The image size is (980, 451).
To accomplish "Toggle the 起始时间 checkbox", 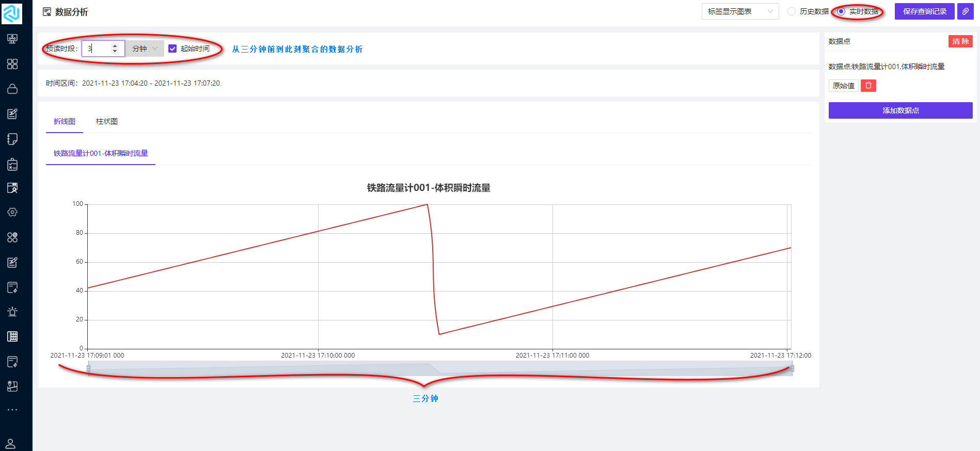I will [x=172, y=49].
